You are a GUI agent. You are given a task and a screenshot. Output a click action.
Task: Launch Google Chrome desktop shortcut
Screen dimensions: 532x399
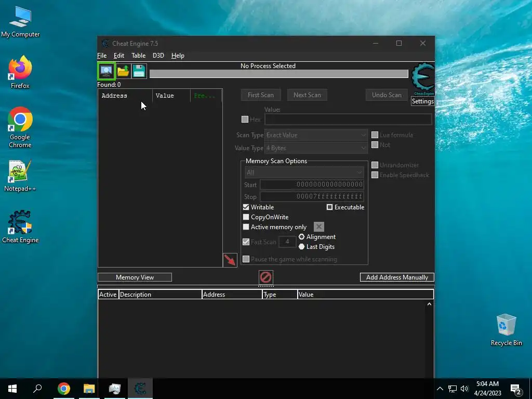click(x=20, y=128)
